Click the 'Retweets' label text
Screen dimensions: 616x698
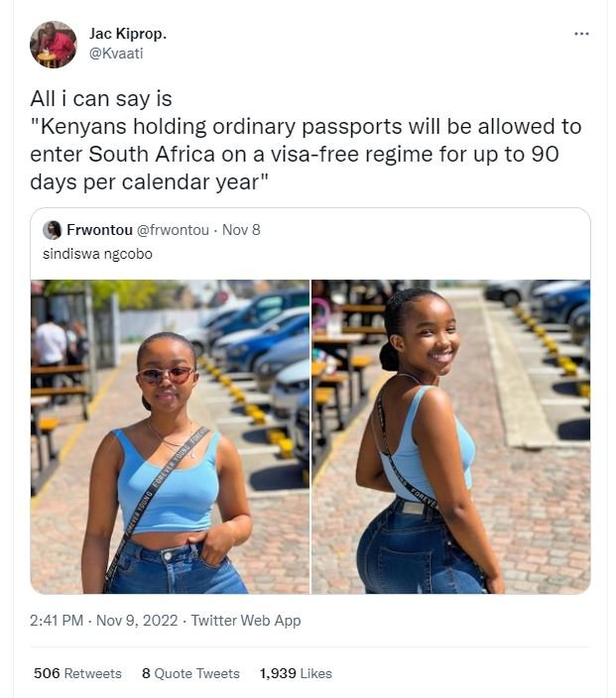pos(93,673)
